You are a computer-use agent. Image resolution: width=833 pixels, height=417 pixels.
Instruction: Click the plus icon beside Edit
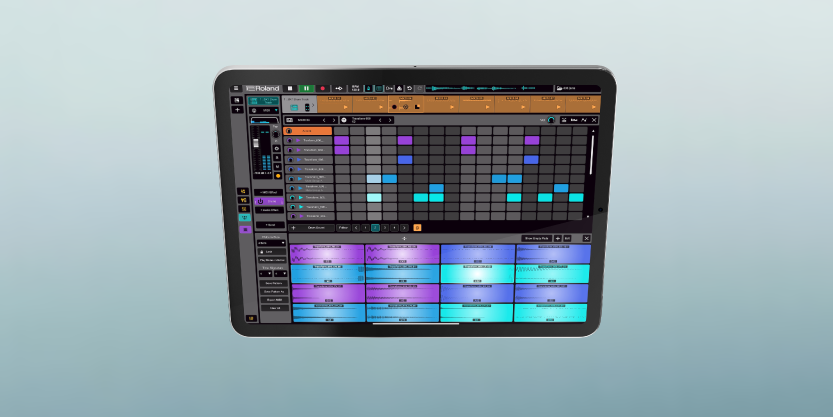click(x=557, y=239)
